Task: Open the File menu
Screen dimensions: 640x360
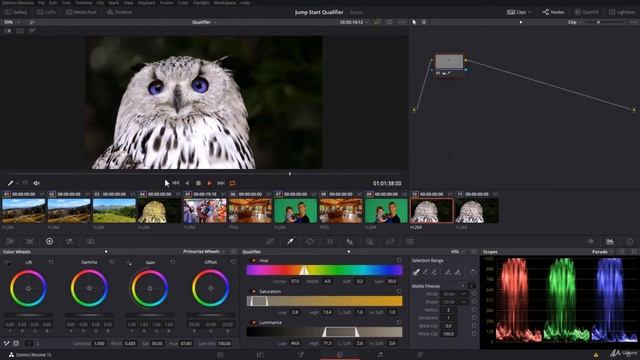Action: pyautogui.click(x=41, y=3)
